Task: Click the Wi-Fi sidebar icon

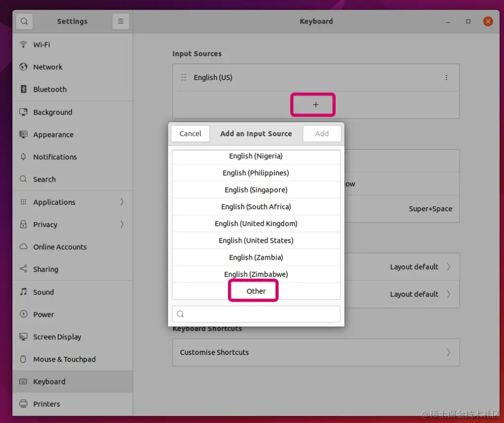Action: pyautogui.click(x=23, y=44)
